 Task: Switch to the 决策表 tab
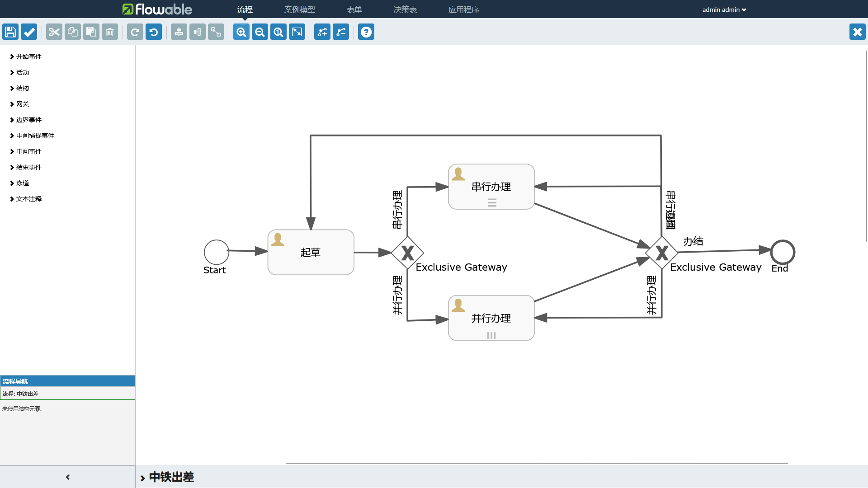[405, 9]
